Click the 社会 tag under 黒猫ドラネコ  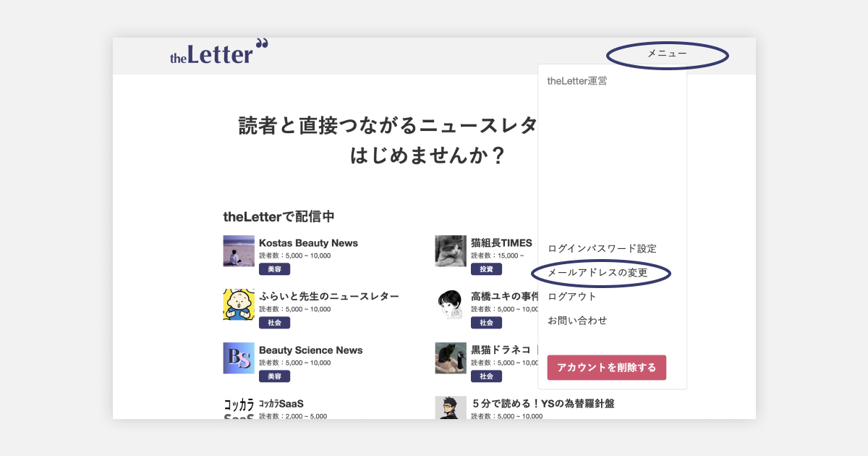486,376
